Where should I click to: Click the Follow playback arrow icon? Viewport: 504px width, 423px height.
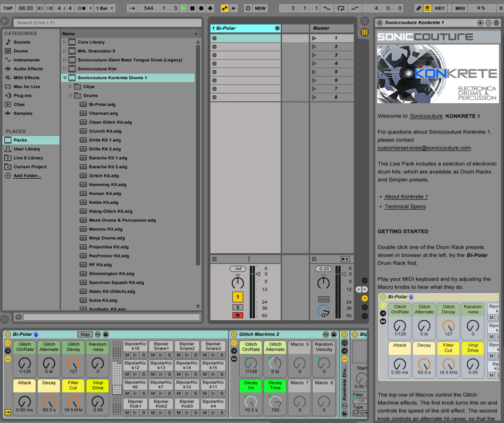[132, 9]
